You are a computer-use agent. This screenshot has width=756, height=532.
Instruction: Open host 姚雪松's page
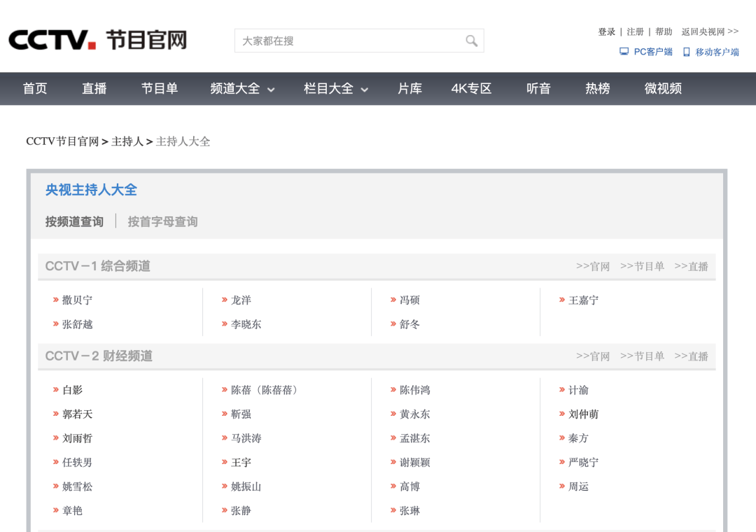(77, 486)
